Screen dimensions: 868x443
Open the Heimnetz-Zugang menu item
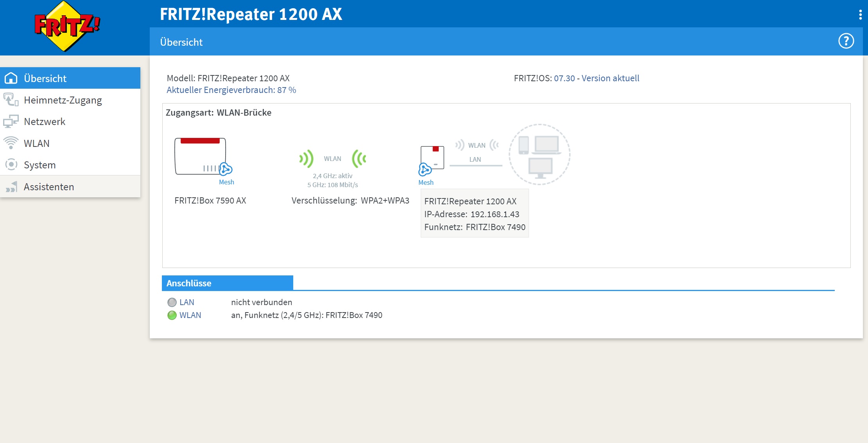pyautogui.click(x=63, y=100)
